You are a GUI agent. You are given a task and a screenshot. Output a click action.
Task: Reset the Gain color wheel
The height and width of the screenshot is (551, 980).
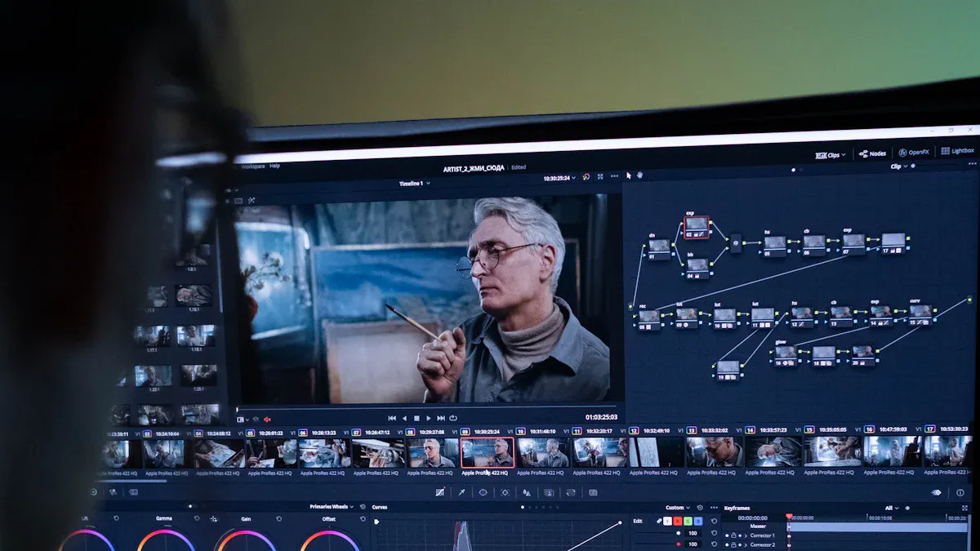coord(278,518)
